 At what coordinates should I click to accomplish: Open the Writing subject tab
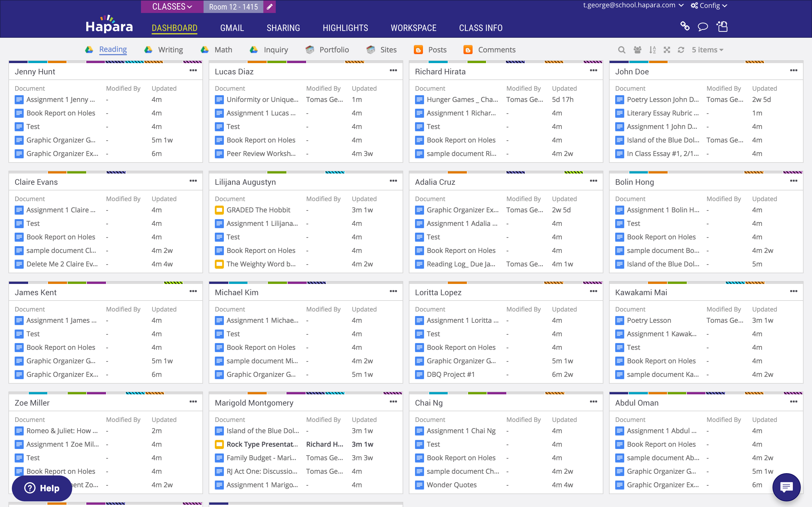[x=170, y=49]
